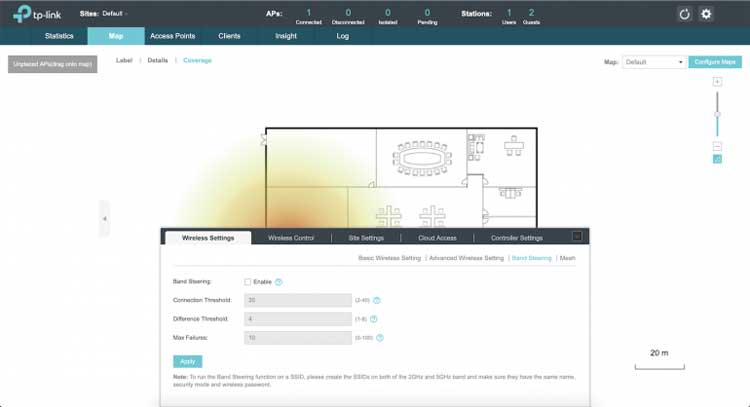Click the help icon next to Band Steering Enable
750x407 pixels.
[x=279, y=282]
